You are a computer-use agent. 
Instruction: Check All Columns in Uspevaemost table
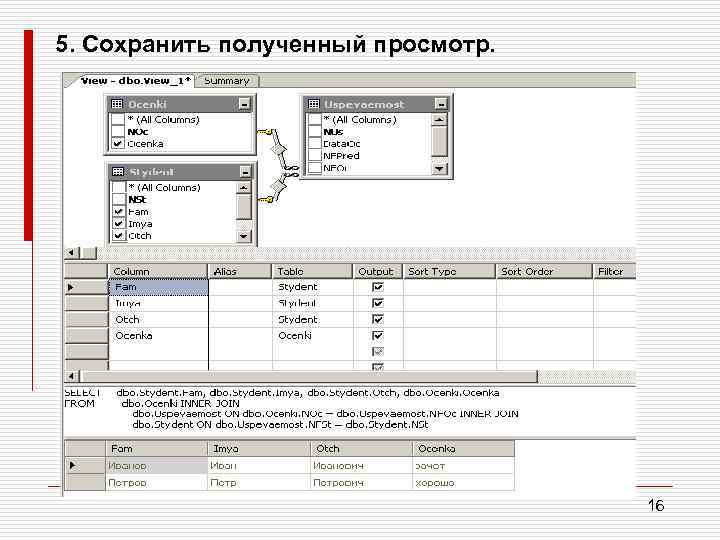(x=315, y=119)
